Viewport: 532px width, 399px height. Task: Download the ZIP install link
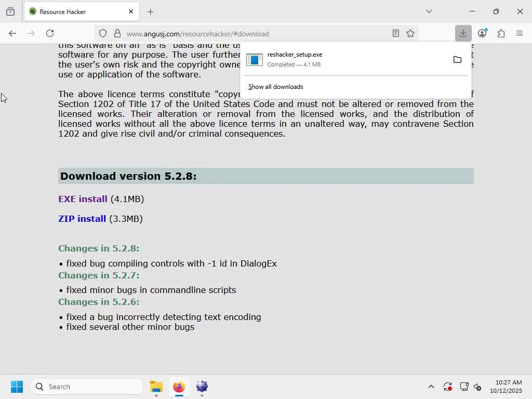click(82, 219)
